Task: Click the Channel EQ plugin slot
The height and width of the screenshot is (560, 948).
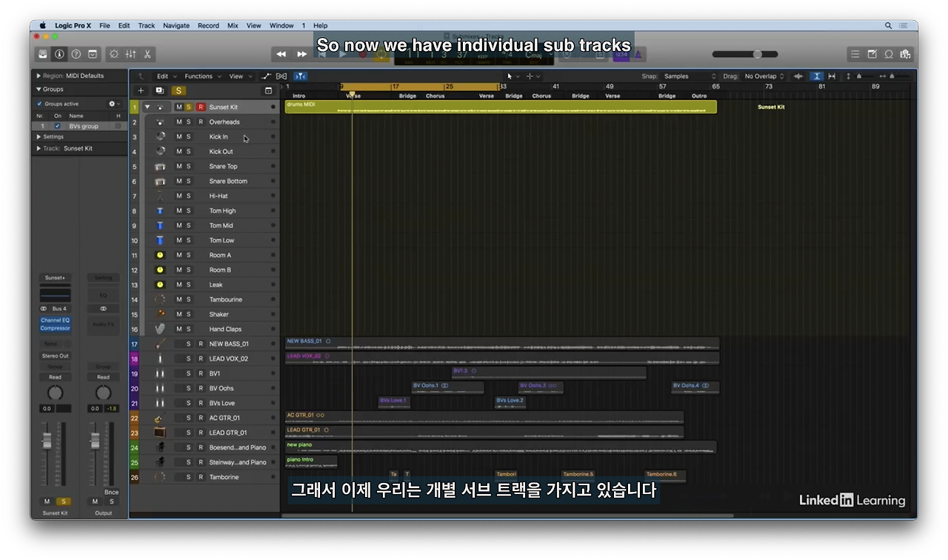Action: (56, 320)
